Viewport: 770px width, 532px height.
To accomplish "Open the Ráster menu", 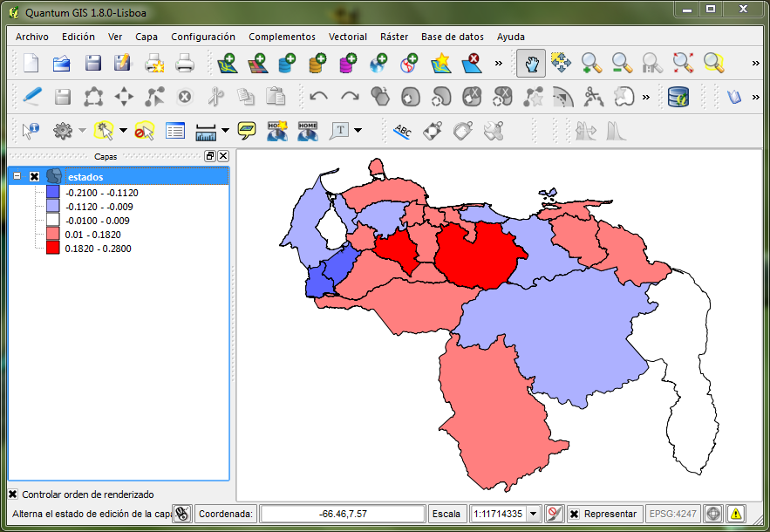I will coord(394,37).
